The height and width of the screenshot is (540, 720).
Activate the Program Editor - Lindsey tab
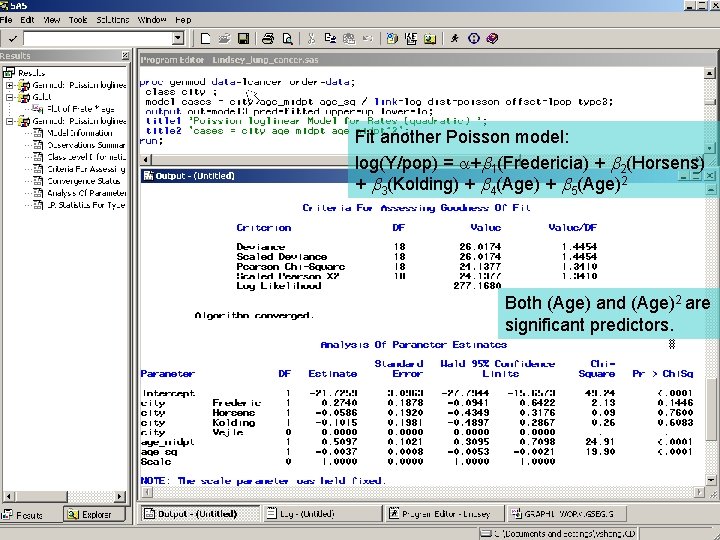(x=443, y=513)
